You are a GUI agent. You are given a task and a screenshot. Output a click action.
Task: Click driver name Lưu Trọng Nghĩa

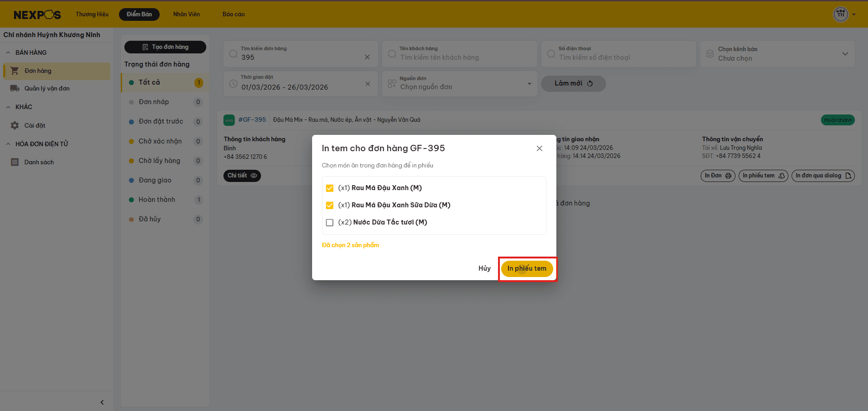coord(741,148)
